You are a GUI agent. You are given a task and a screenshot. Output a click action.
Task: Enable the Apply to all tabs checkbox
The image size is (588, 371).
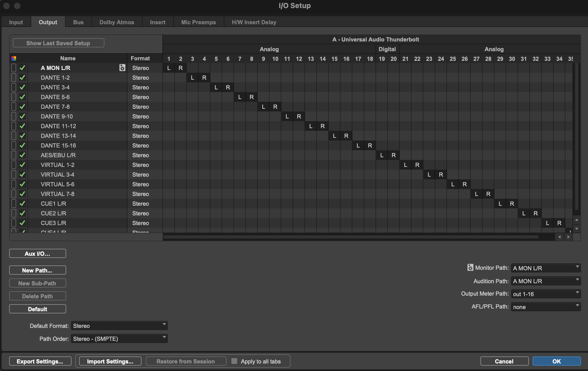[234, 361]
